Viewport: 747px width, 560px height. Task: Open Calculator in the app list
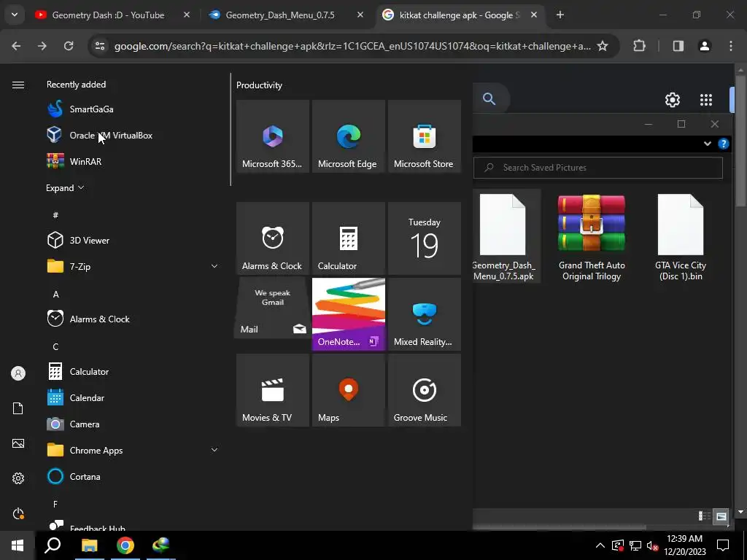click(x=133, y=371)
